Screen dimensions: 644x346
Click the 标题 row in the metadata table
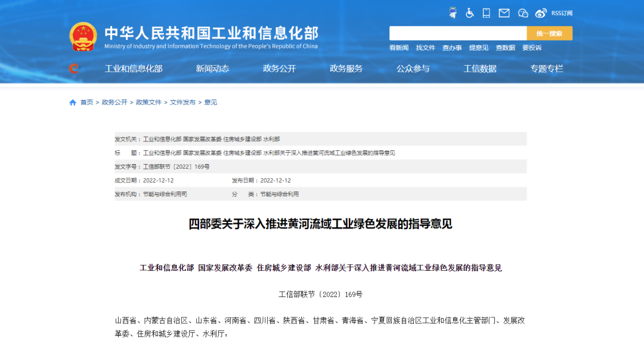click(320, 153)
